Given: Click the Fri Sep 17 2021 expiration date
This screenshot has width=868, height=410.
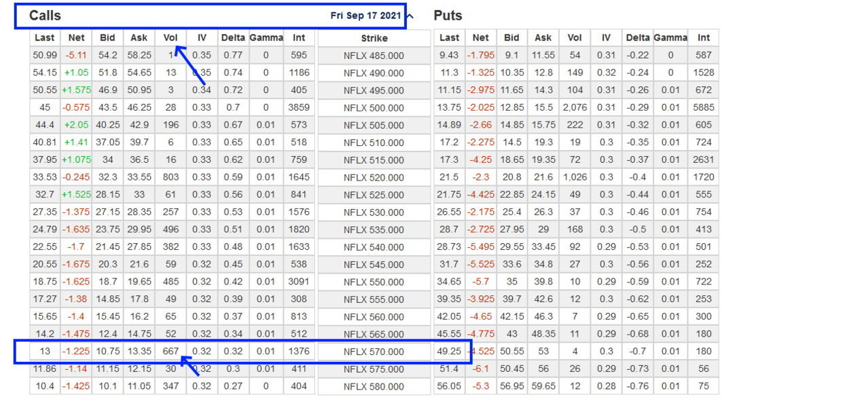Looking at the screenshot, I should [365, 16].
